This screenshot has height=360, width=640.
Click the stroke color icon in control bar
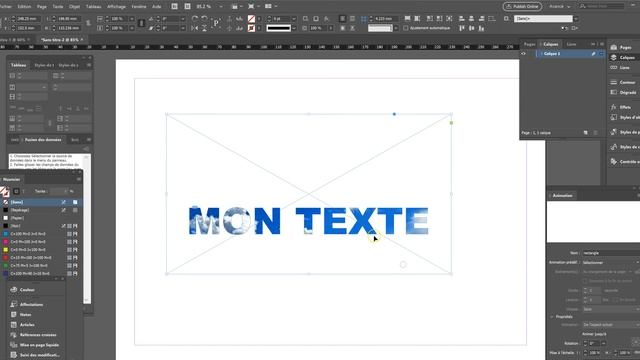tap(251, 28)
